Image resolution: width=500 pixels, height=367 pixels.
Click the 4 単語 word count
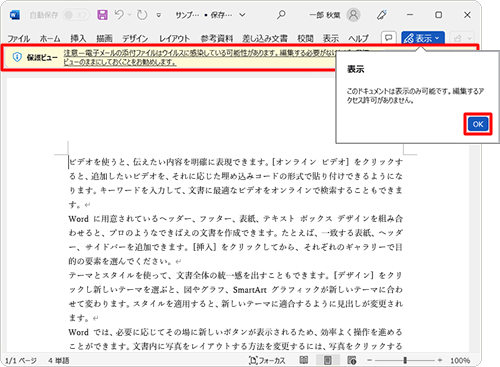(x=58, y=360)
